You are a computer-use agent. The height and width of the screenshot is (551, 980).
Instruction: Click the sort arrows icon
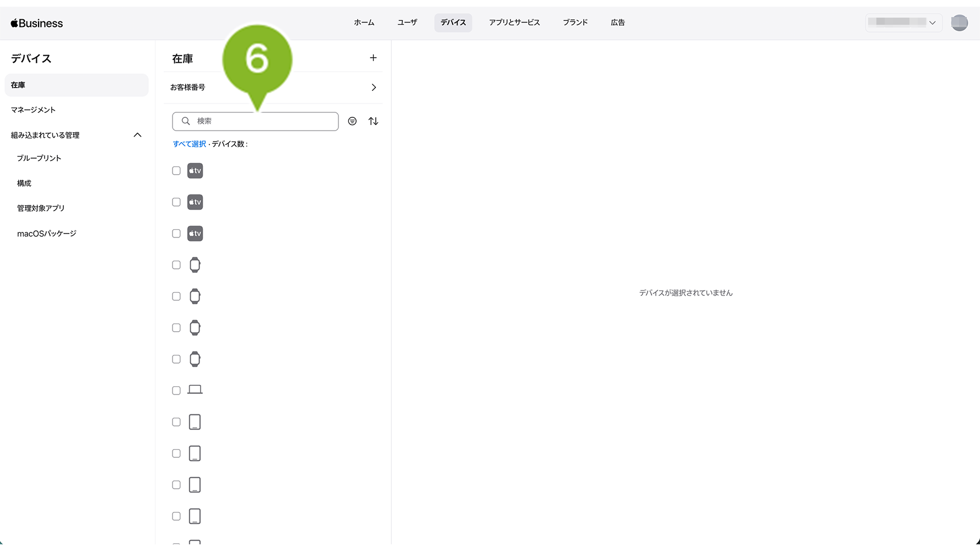[x=373, y=121]
